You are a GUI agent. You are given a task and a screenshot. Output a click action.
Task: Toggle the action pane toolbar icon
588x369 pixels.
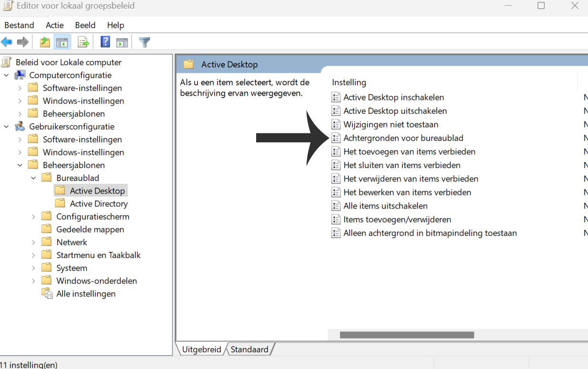122,42
